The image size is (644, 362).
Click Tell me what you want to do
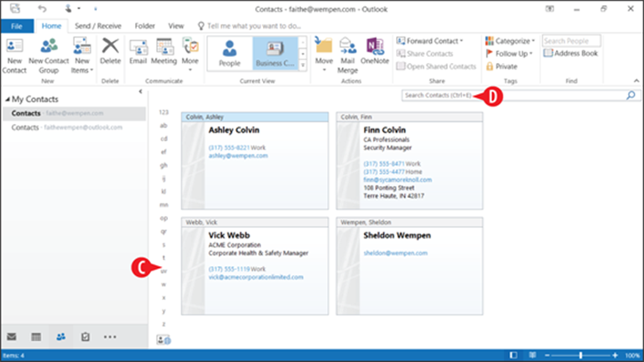point(250,26)
